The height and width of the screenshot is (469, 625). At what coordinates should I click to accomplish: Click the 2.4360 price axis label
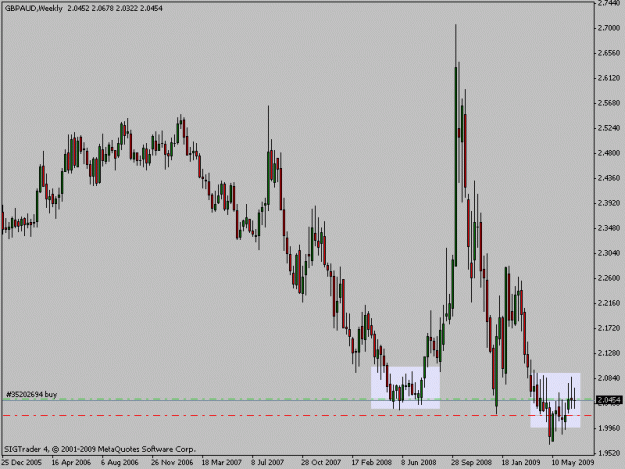[x=609, y=178]
